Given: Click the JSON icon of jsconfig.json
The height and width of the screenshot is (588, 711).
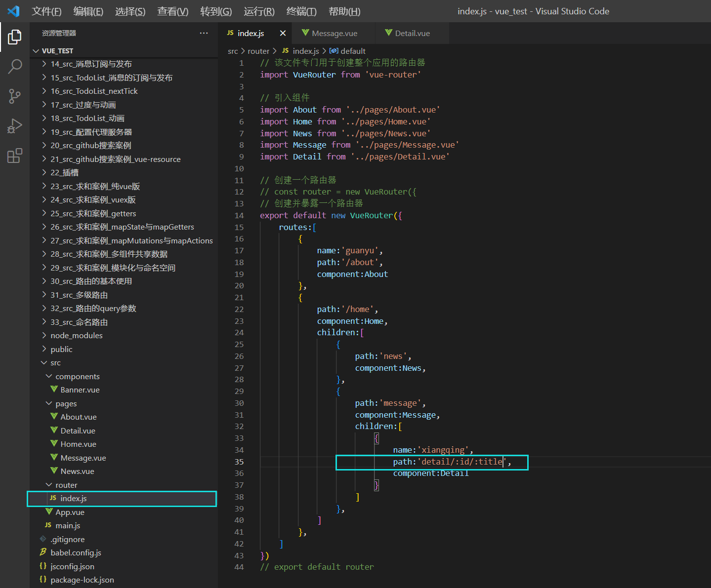Looking at the screenshot, I should click(43, 566).
